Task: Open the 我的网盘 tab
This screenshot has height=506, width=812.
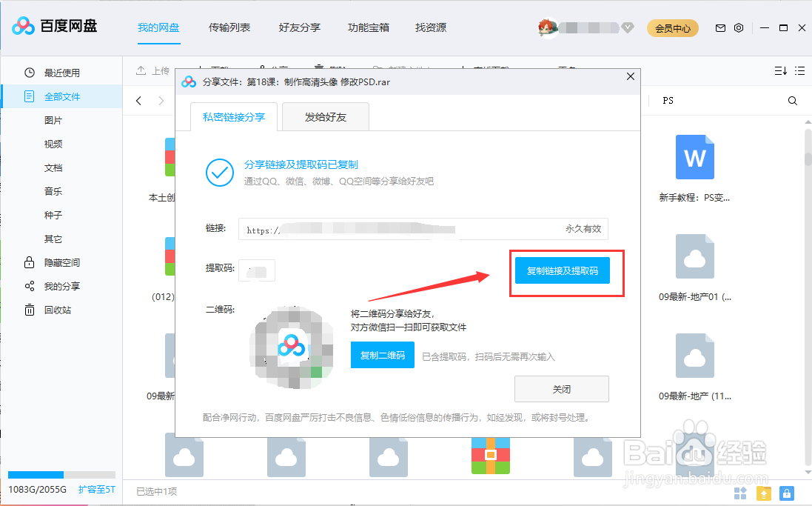Action: [158, 27]
